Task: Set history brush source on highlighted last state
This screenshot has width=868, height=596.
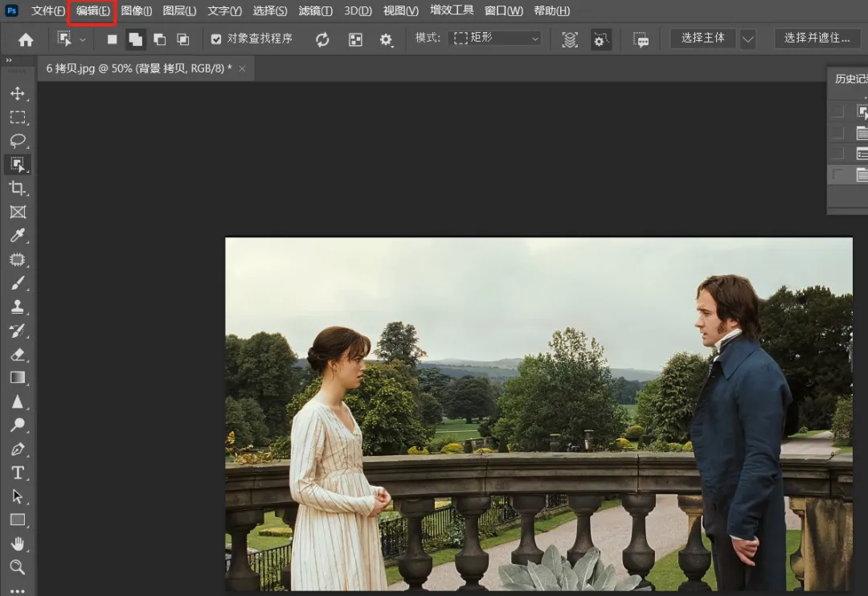Action: 838,175
